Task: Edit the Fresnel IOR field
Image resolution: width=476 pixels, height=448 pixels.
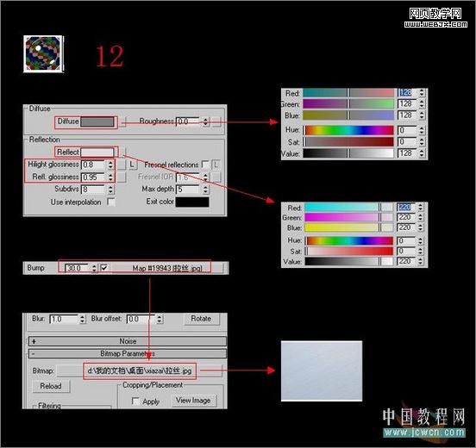Action: (188, 177)
